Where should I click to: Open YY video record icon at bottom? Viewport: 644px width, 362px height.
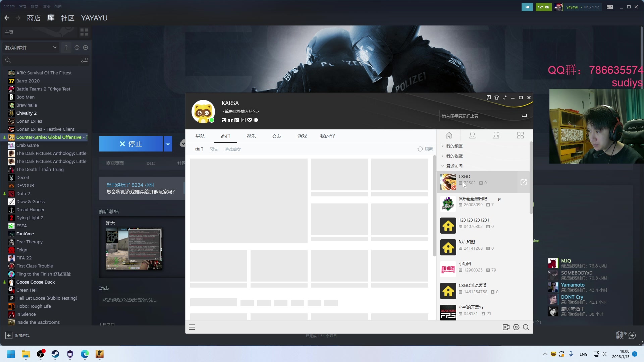pos(506,327)
